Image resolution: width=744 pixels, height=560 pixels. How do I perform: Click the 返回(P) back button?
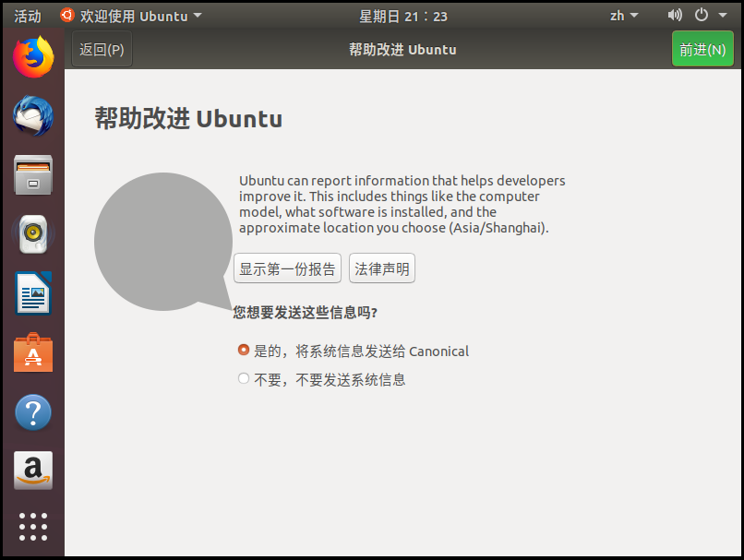click(102, 49)
